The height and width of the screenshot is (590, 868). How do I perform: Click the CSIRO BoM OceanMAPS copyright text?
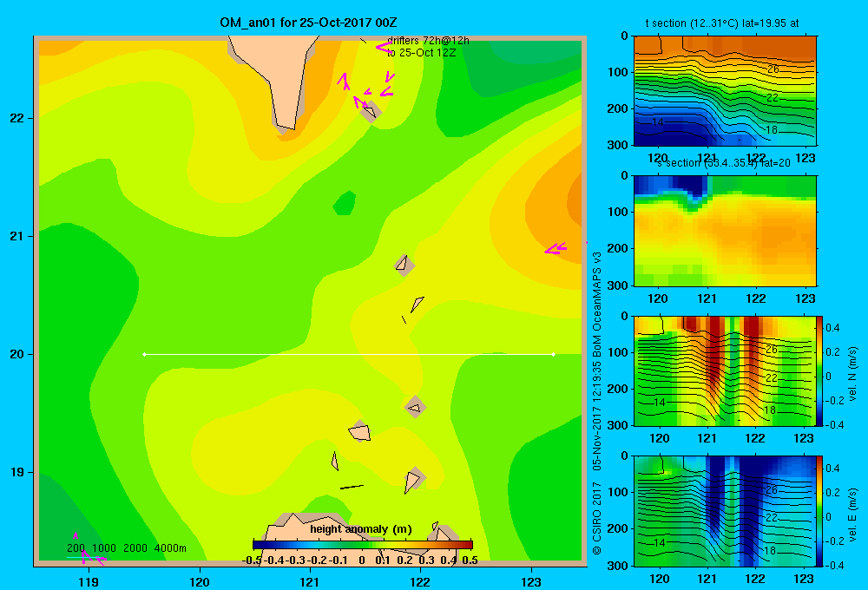597,403
